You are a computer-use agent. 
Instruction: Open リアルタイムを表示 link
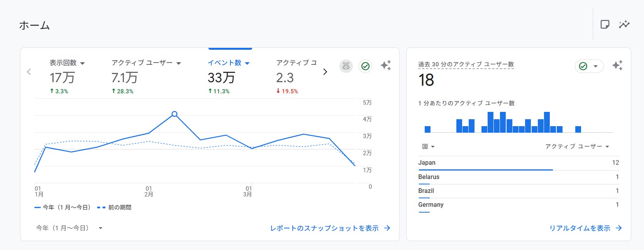tap(585, 228)
